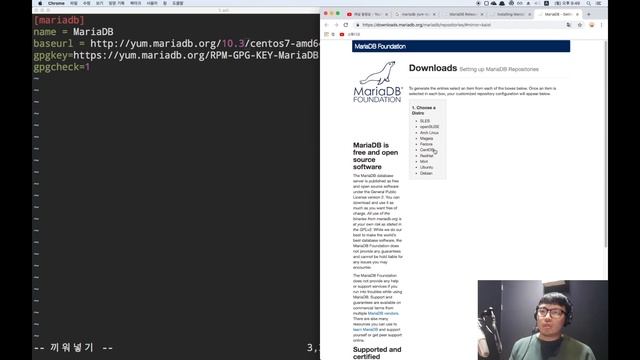Switch to the Installing MariaDB tab
Viewport: 640px width, 360px height.
509,14
